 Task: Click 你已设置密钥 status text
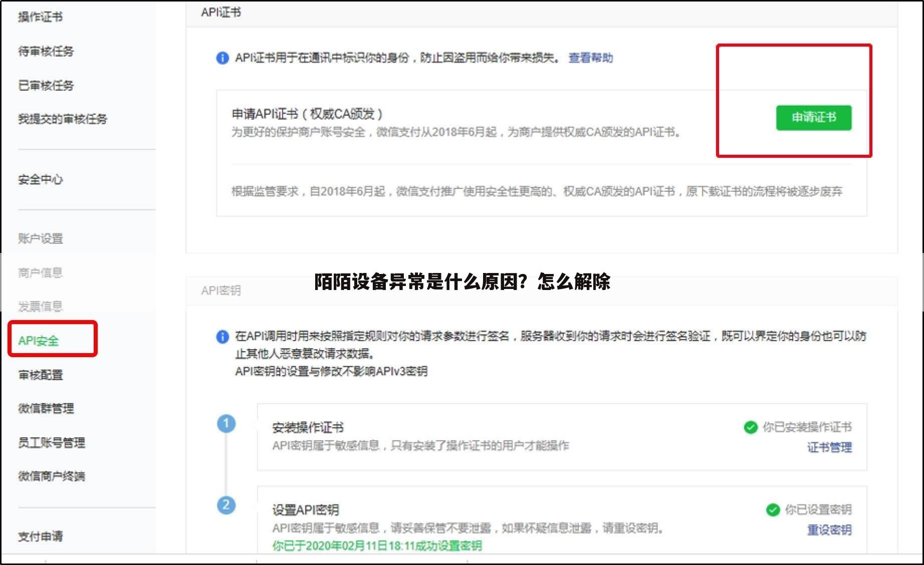coord(818,509)
